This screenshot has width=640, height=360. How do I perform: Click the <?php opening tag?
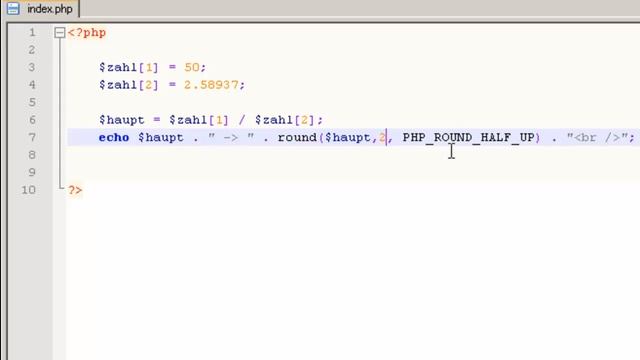pyautogui.click(x=87, y=33)
